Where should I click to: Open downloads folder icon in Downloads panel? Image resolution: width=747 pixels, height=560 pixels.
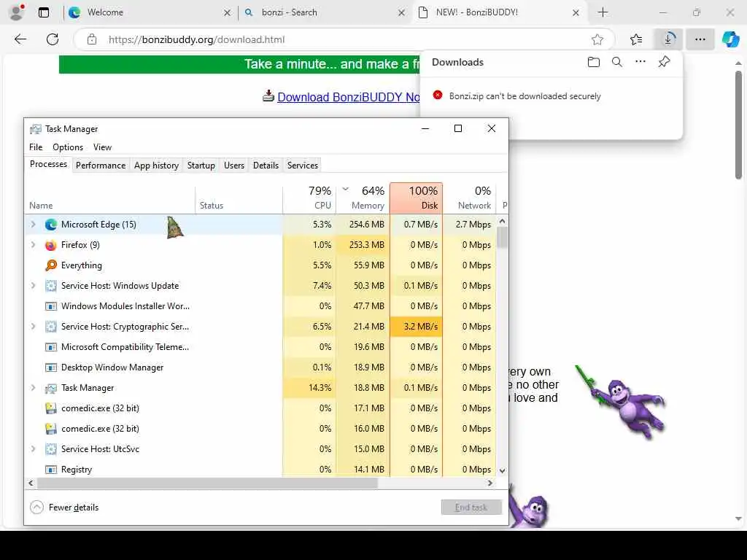594,62
